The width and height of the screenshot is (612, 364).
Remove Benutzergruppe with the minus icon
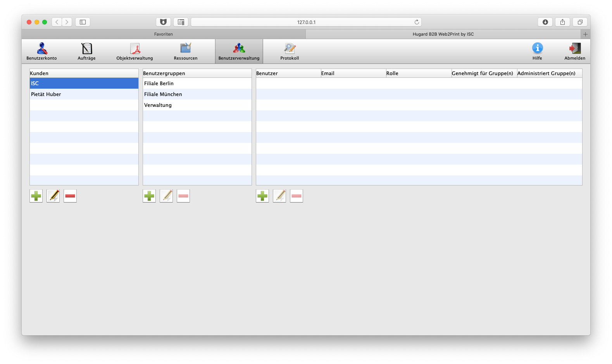[183, 196]
